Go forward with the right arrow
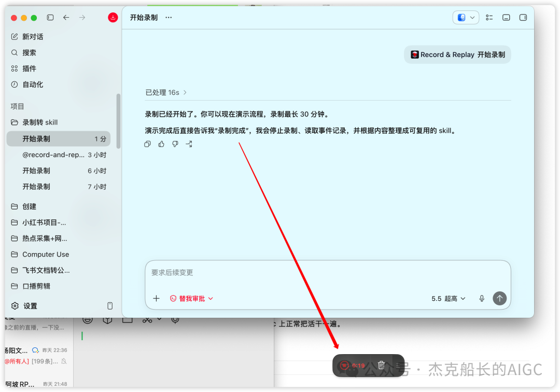Image resolution: width=560 pixels, height=392 pixels. 82,18
